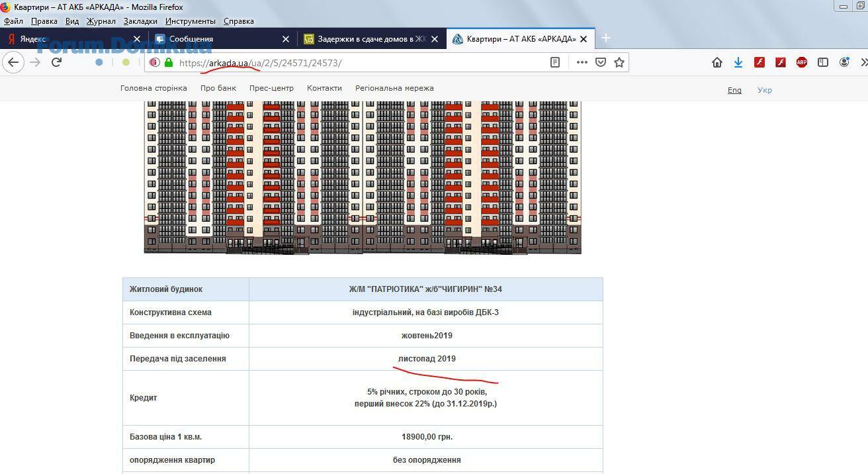Select the "Базова ціна 1 кв.м." label
Screen dimensions: 868x474
tap(165, 437)
